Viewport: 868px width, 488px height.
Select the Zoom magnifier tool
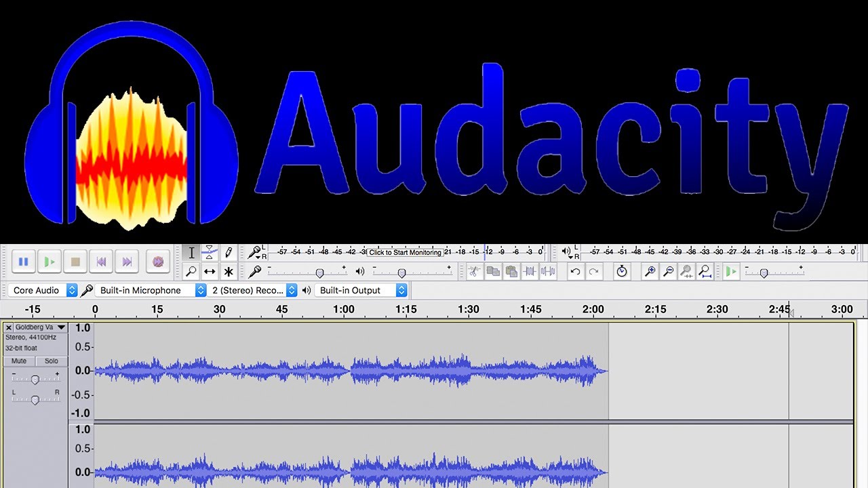pos(191,272)
